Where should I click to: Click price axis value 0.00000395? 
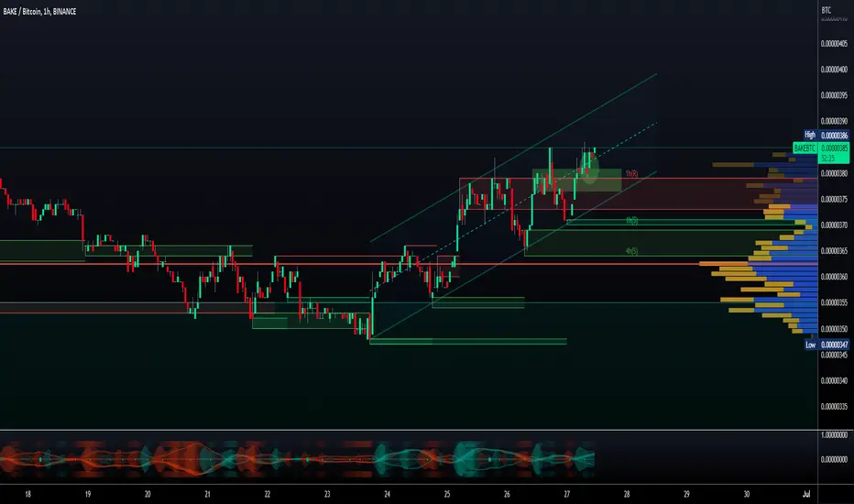point(834,95)
